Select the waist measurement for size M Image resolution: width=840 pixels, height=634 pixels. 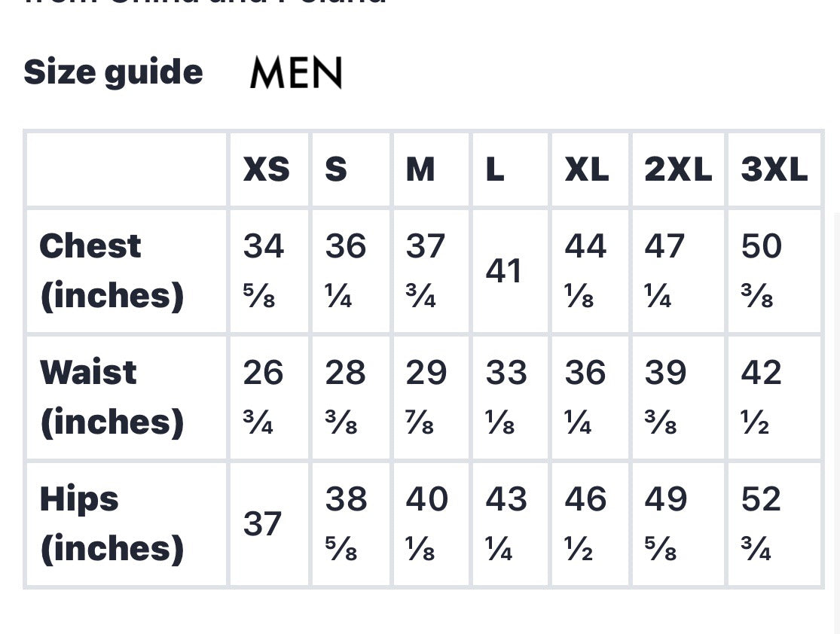(426, 398)
